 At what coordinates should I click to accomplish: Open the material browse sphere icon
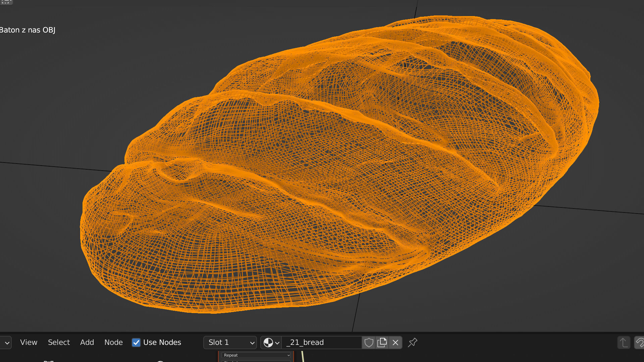click(271, 343)
